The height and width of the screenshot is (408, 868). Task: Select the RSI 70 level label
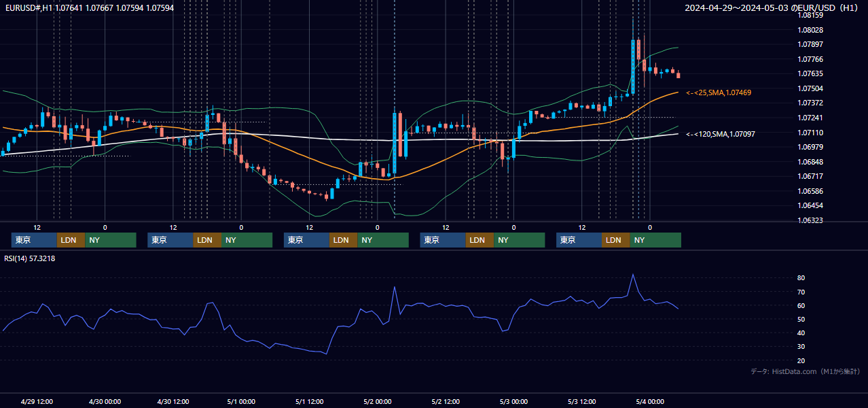[801, 292]
